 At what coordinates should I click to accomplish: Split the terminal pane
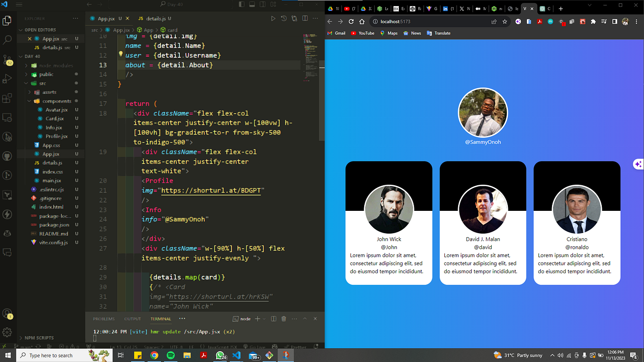point(273,318)
